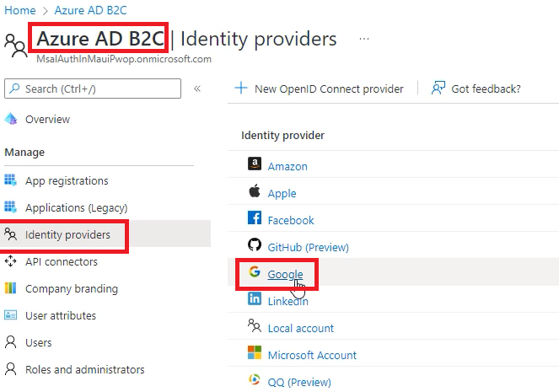Image resolution: width=559 pixels, height=392 pixels.
Task: Open User attributes
Action: (61, 315)
